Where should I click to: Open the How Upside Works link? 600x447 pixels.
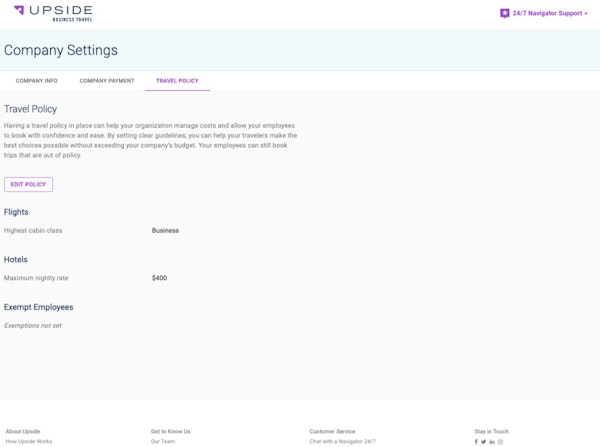[x=29, y=441]
